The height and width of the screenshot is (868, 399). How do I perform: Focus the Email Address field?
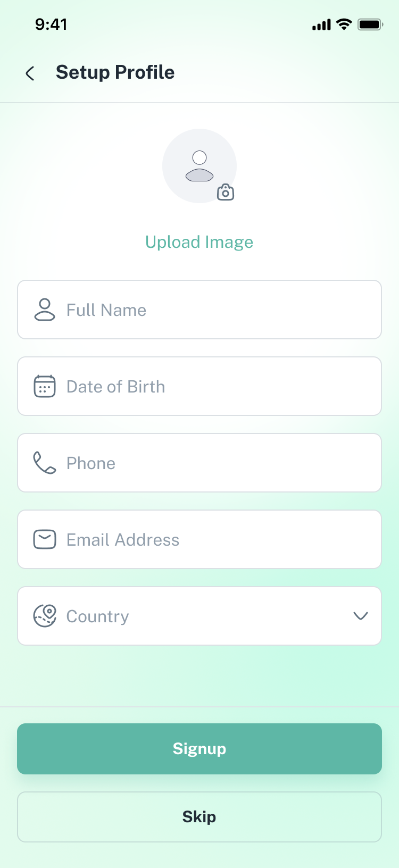pos(213,539)
